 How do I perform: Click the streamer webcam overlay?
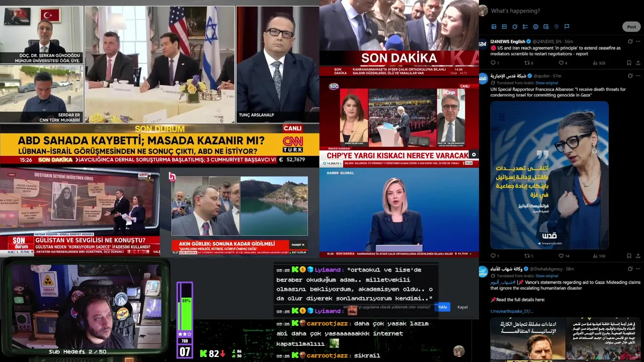[x=86, y=308]
